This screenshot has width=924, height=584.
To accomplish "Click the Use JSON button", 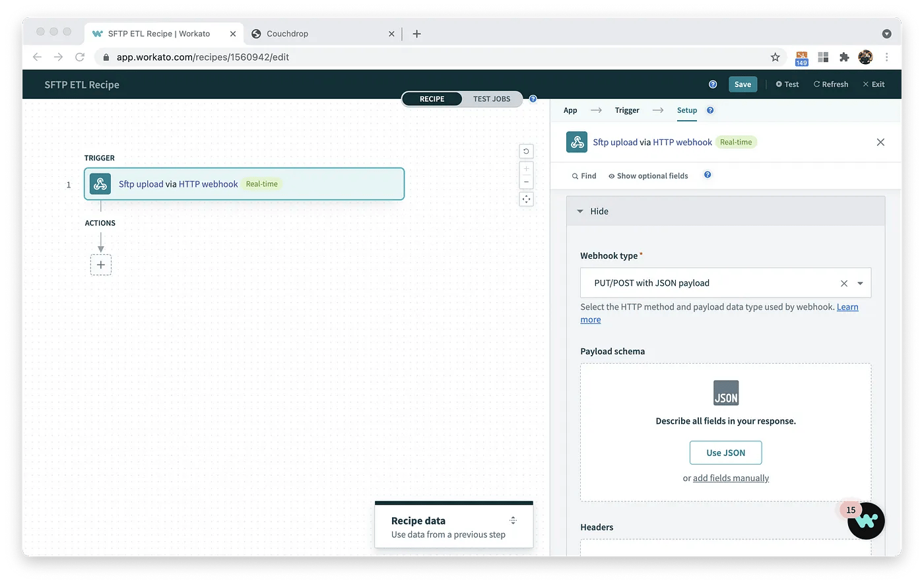I will coord(725,453).
